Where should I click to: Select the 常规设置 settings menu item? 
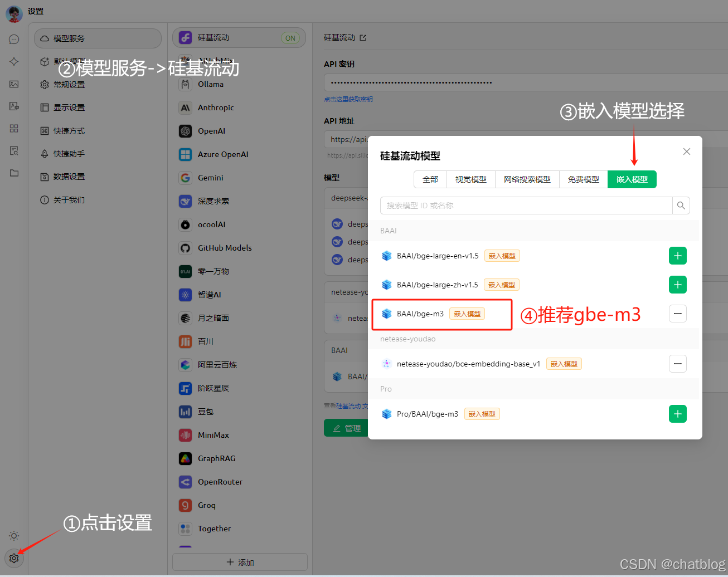tap(98, 85)
